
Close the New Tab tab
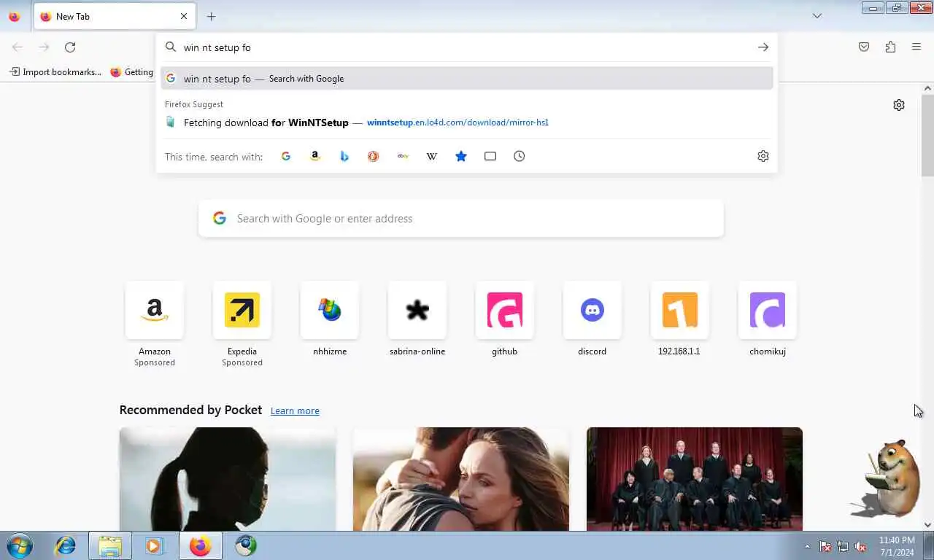184,16
